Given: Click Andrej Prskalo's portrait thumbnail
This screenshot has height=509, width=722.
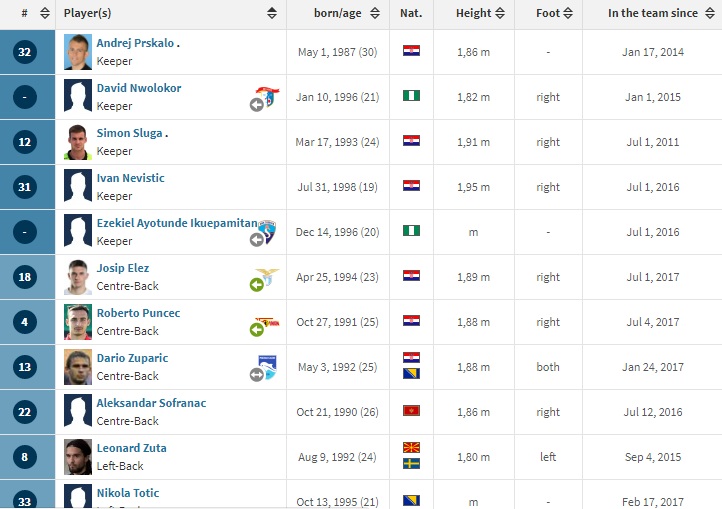Looking at the screenshot, I should [77, 51].
